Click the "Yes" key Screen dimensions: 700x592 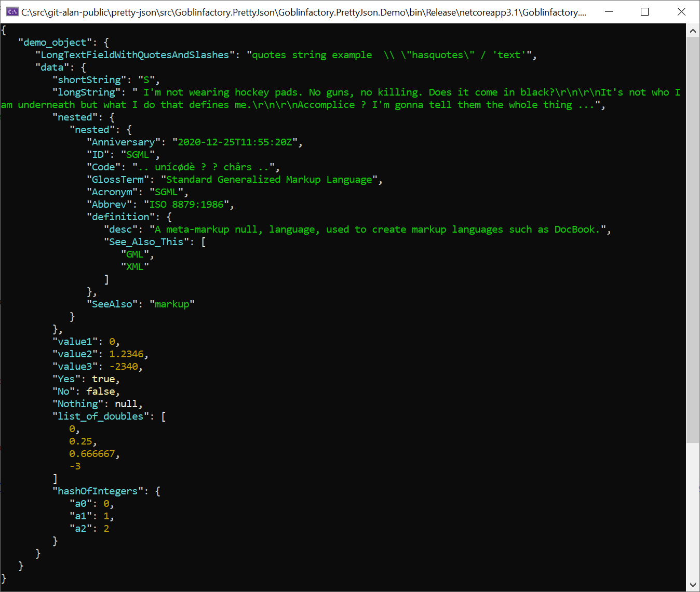click(x=66, y=379)
